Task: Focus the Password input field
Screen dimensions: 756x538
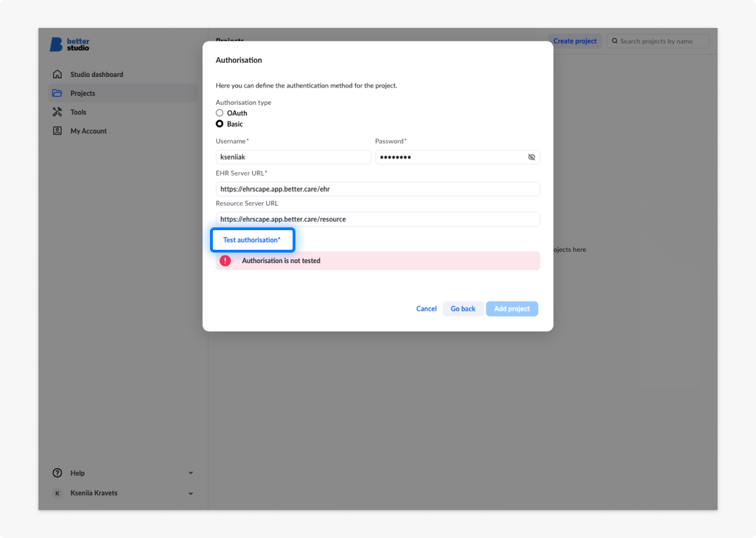Action: pos(457,157)
